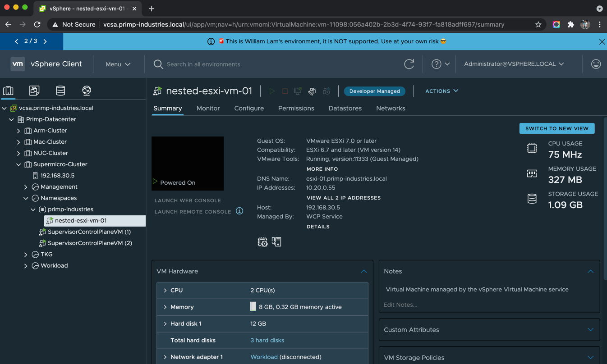The height and width of the screenshot is (364, 607).
Task: Expand the CPU hardware row
Action: 165,291
